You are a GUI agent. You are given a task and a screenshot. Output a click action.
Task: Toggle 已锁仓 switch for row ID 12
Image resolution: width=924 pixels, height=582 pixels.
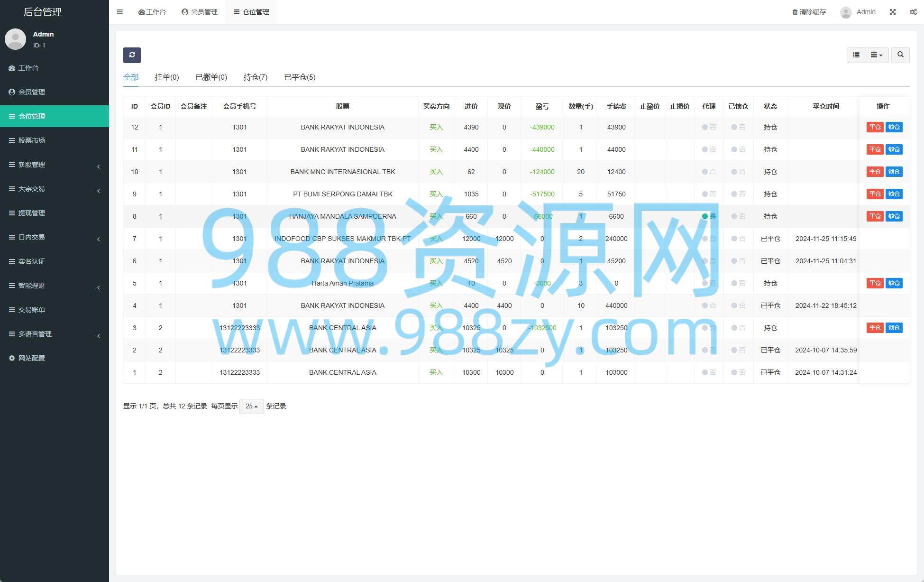(738, 127)
